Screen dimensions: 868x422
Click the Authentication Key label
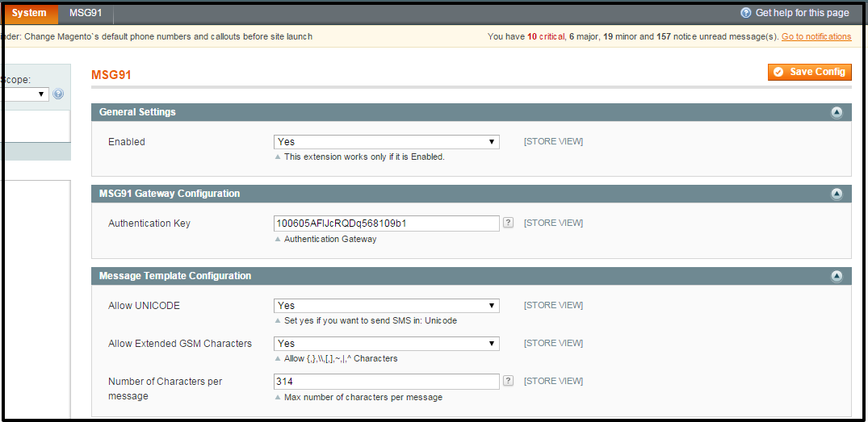(x=149, y=224)
